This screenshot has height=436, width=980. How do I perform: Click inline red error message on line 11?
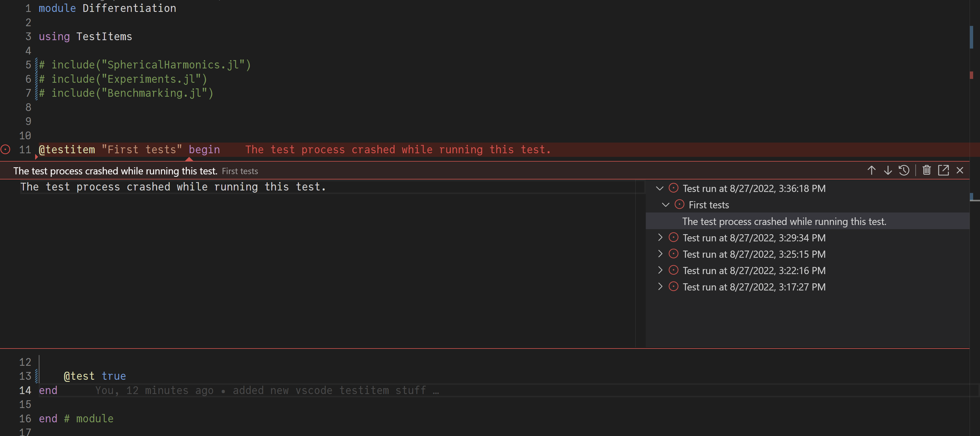(x=398, y=150)
